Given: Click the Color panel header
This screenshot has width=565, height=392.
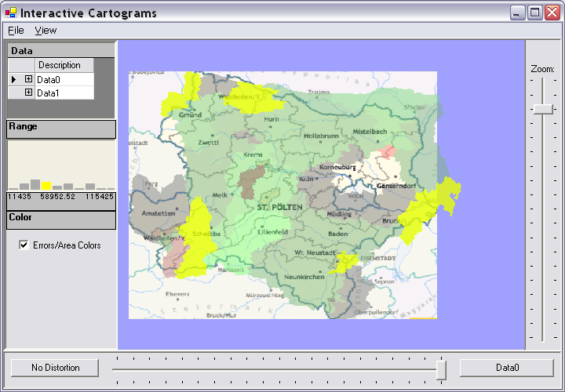Looking at the screenshot, I should [x=61, y=220].
